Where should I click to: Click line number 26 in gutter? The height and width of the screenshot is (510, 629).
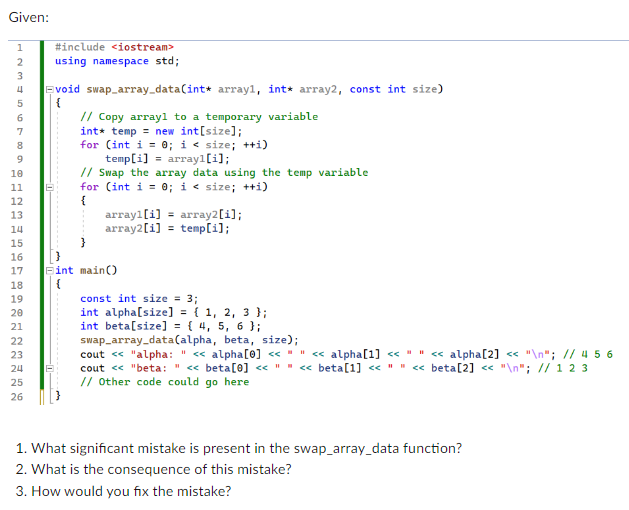(x=17, y=397)
